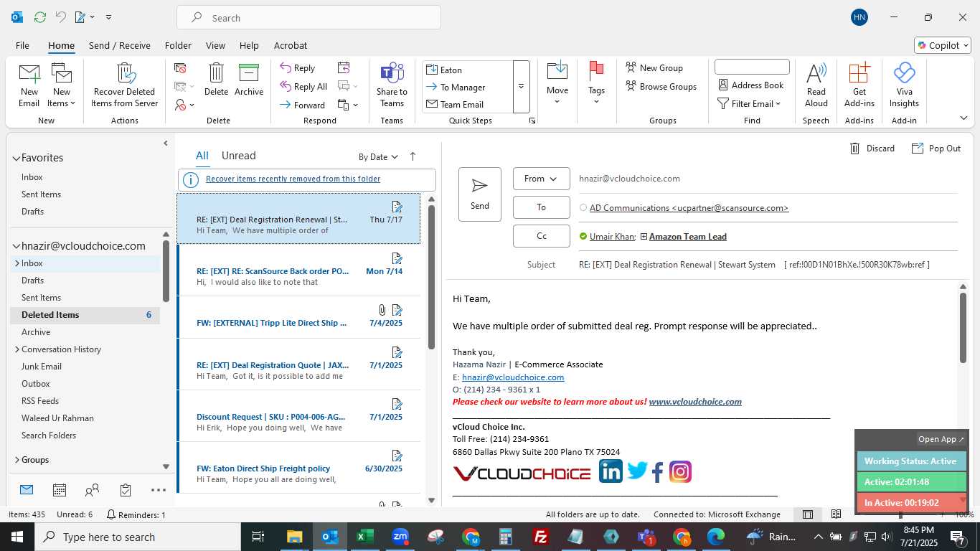Open the Tasks view
Screen dimensions: 980x551
[126, 490]
